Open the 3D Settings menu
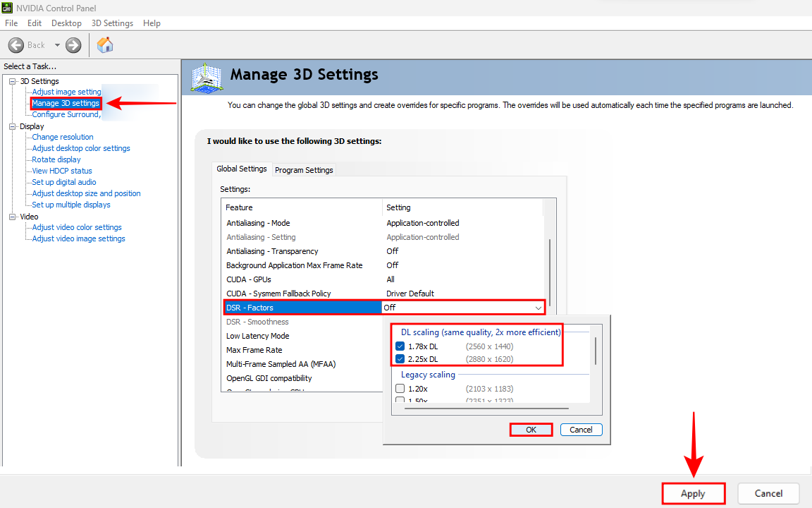812x508 pixels. tap(112, 23)
